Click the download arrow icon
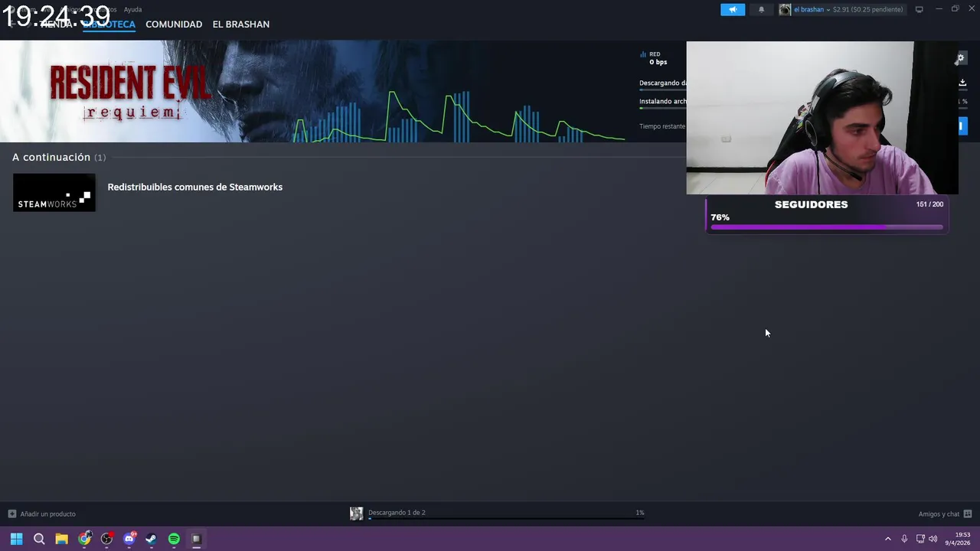 [x=962, y=83]
